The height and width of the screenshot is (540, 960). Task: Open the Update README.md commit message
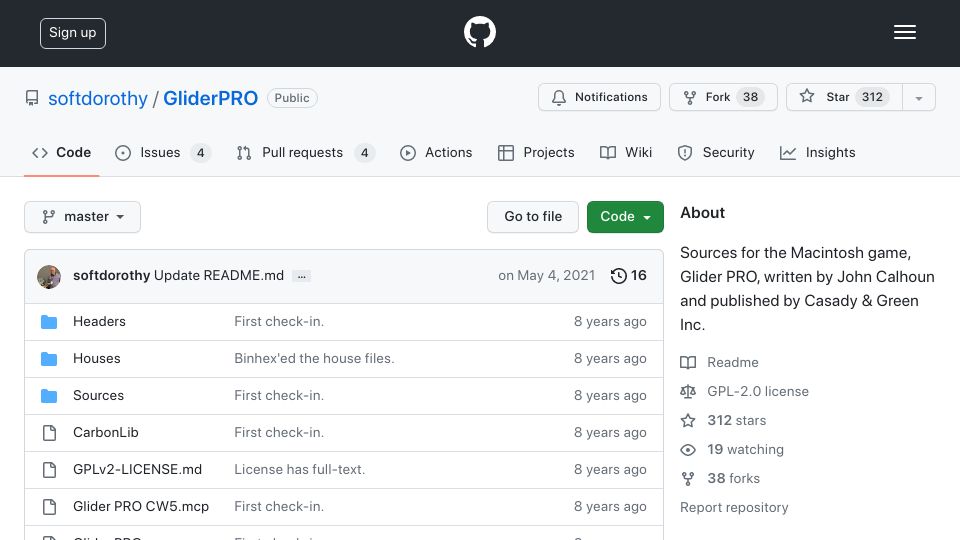pos(219,276)
